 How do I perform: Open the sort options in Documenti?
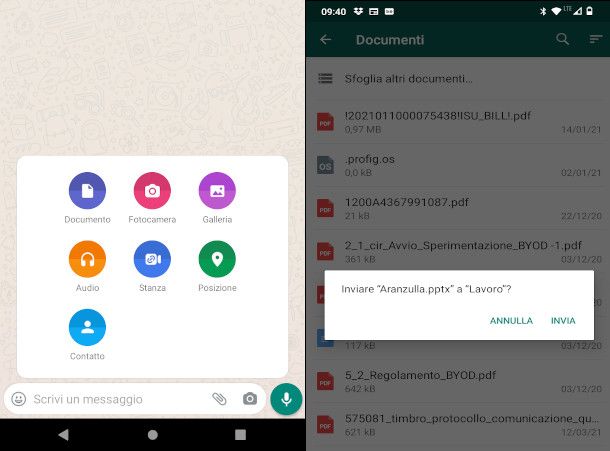tap(596, 39)
